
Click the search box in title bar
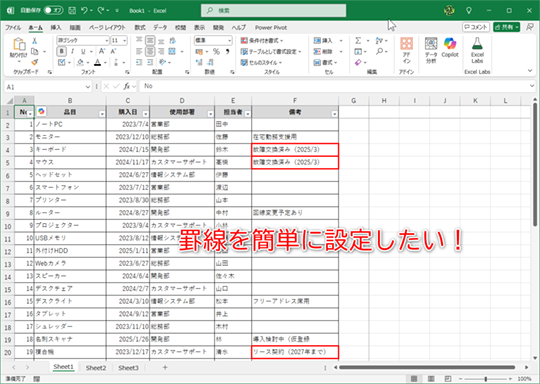pyautogui.click(x=273, y=11)
